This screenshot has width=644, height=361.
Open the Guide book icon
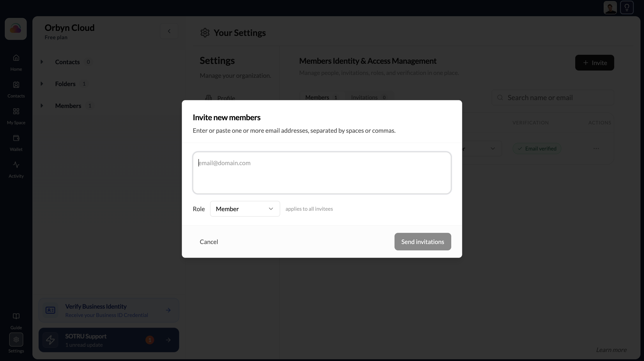pyautogui.click(x=16, y=316)
